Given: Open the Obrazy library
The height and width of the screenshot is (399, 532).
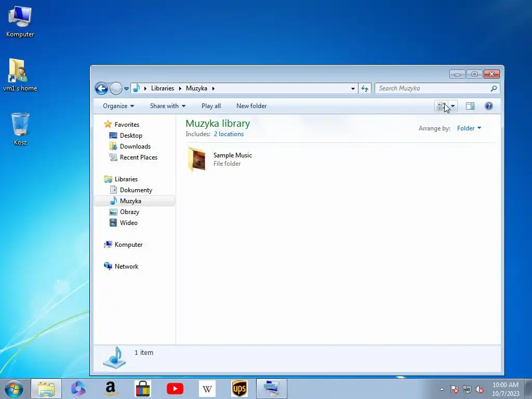Looking at the screenshot, I should tap(129, 212).
